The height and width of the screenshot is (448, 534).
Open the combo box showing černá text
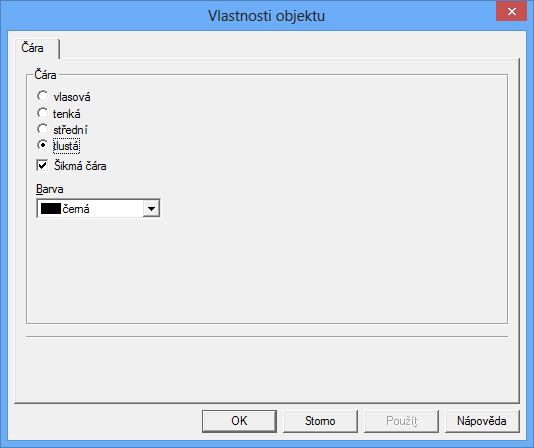pos(98,208)
